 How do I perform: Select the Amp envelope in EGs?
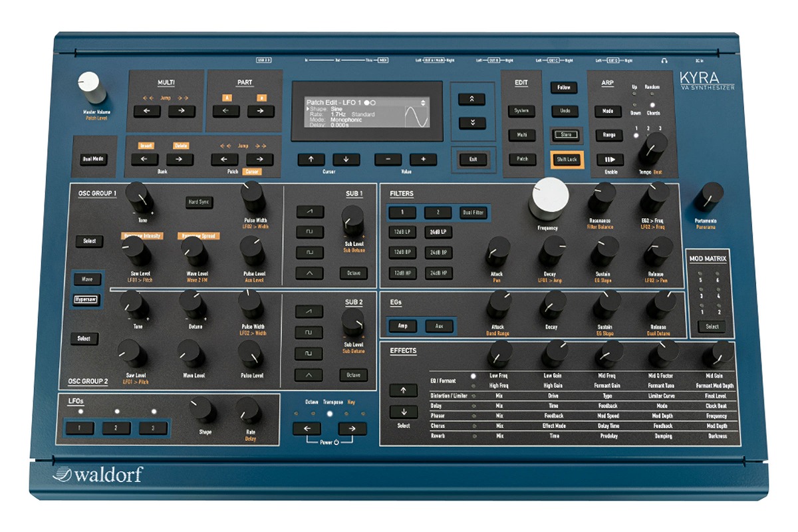click(404, 327)
